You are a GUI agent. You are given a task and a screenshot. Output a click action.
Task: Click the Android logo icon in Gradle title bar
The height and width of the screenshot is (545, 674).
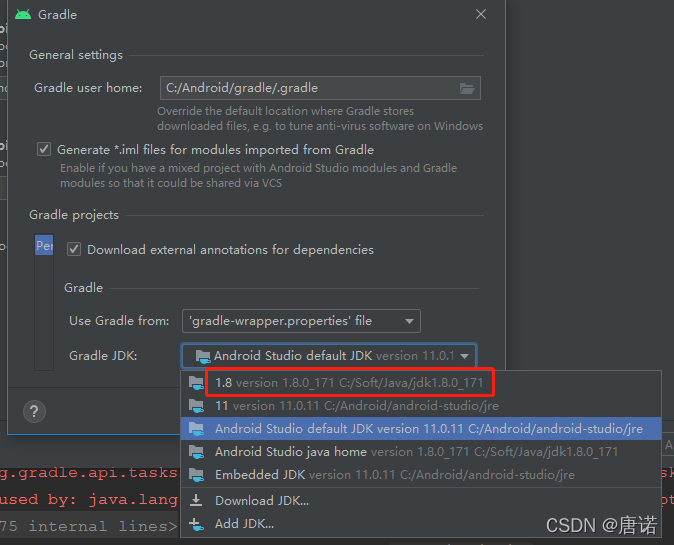coord(23,15)
